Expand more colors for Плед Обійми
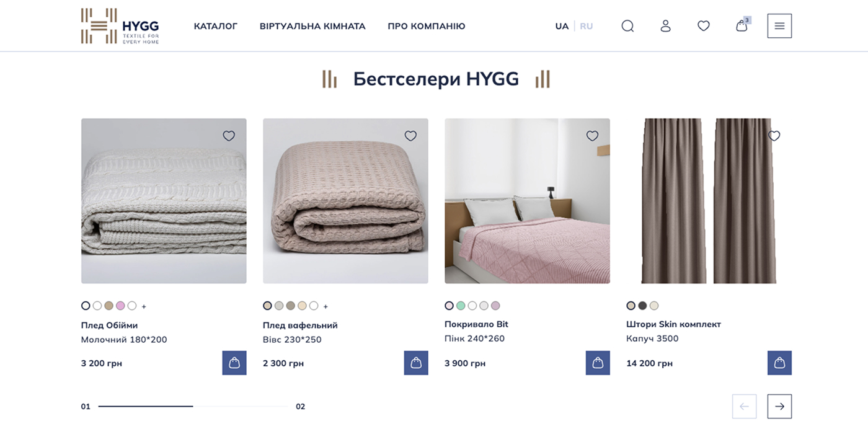868x429 pixels. 144,306
